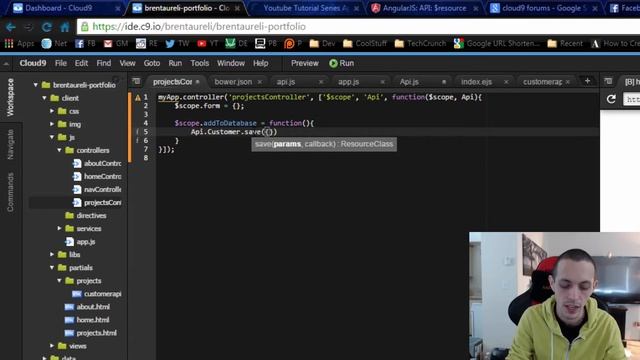Open the Cloud9 menu
The height and width of the screenshot is (360, 640).
point(33,63)
